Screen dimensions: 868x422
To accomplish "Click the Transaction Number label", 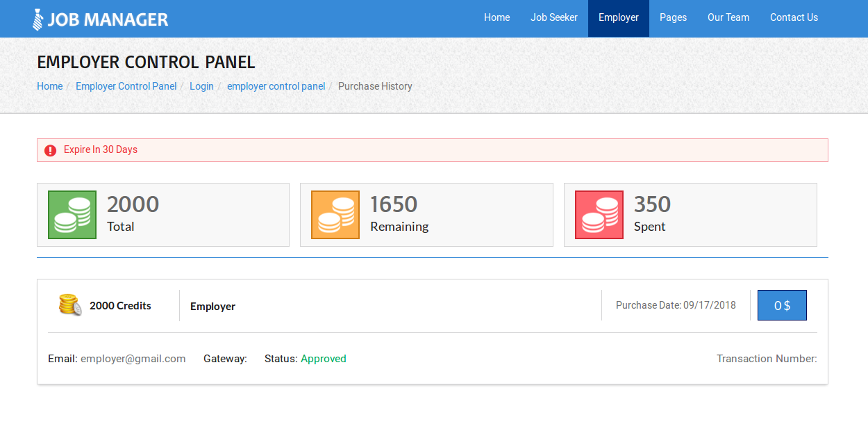I will coord(767,359).
